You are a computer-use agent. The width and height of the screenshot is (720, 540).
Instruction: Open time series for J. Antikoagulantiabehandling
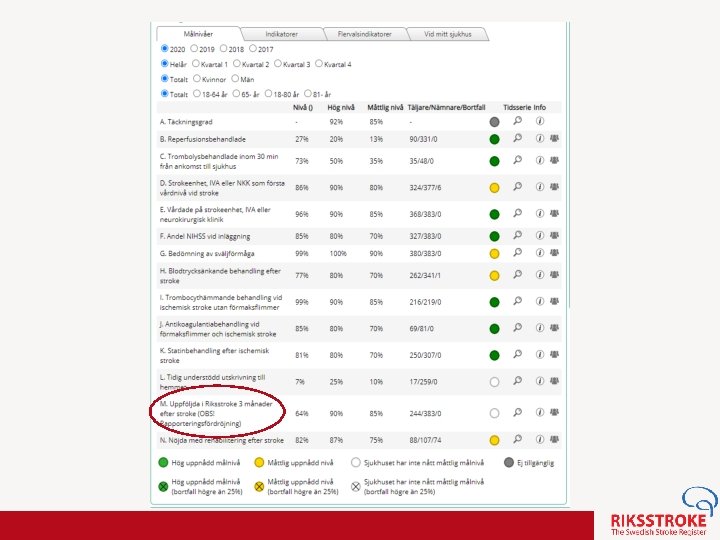(x=518, y=327)
